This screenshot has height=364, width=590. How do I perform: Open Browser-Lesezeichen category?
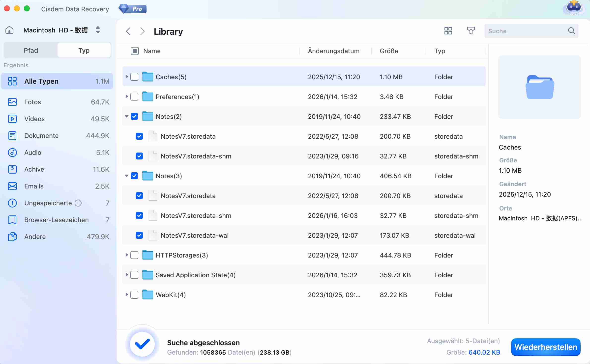pyautogui.click(x=56, y=220)
